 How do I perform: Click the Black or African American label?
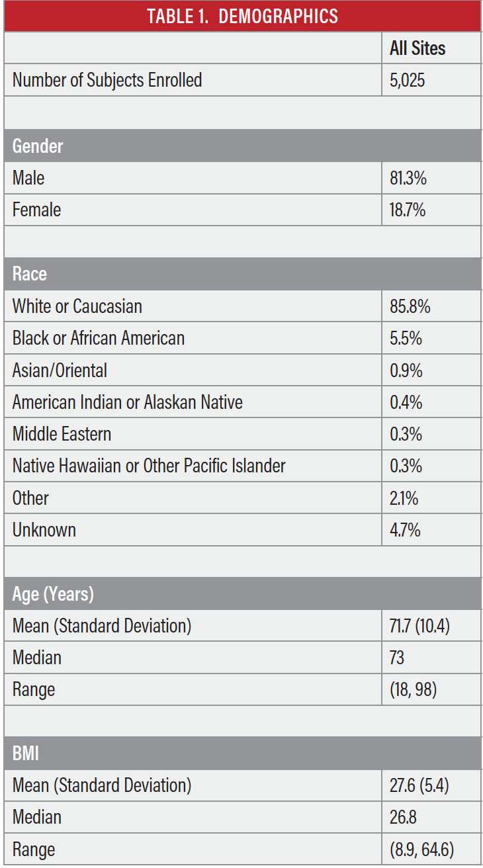(x=99, y=338)
